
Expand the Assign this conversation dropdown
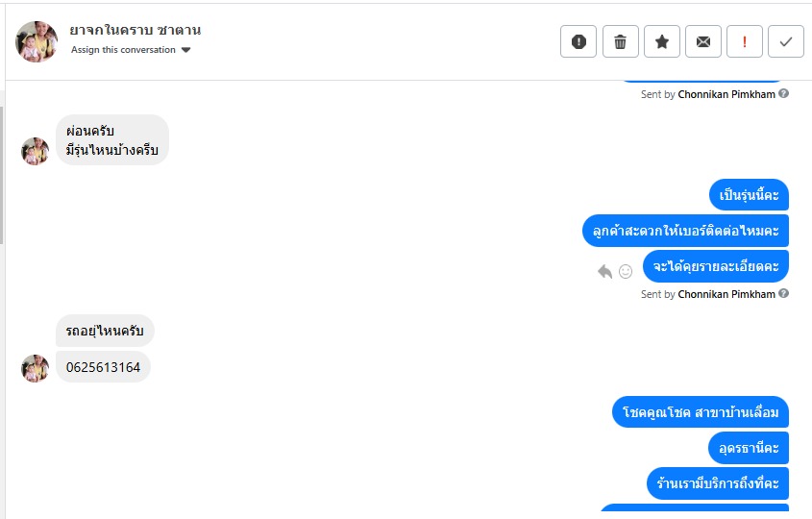pos(185,50)
